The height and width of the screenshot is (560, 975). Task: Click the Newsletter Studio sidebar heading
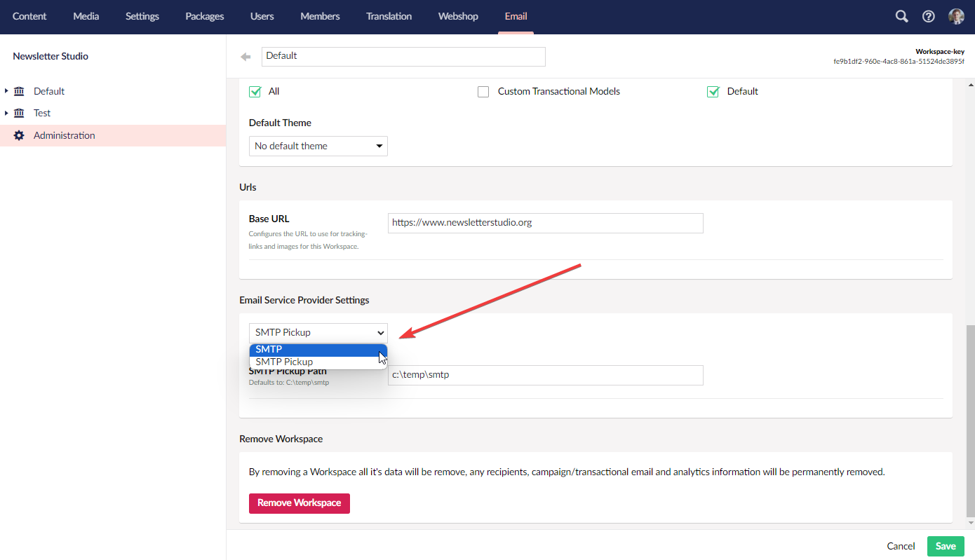(51, 56)
